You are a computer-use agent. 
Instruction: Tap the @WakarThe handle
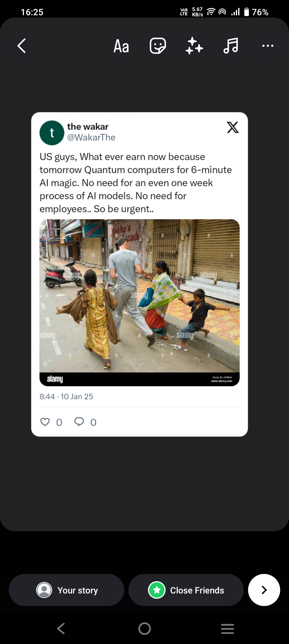tap(91, 137)
